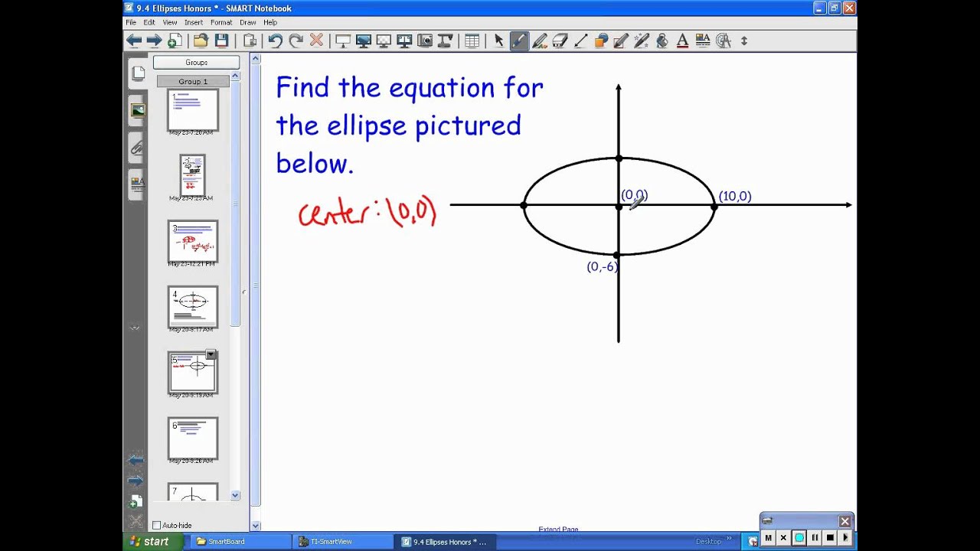Select page 3 thumbnail in sorter

(193, 241)
